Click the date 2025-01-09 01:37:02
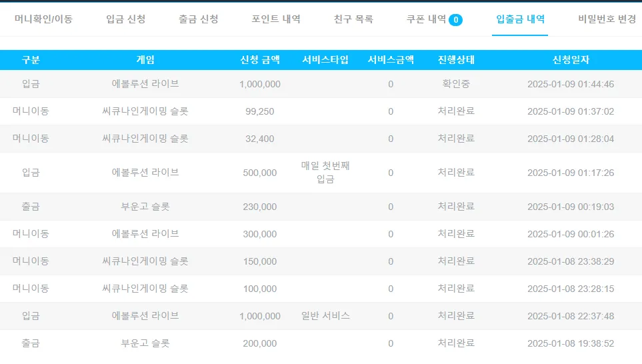This screenshot has height=364, width=642. (571, 112)
